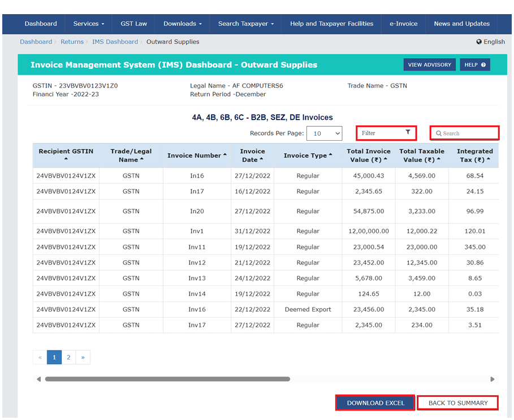Change language from English
The height and width of the screenshot is (420, 514).
coord(490,42)
